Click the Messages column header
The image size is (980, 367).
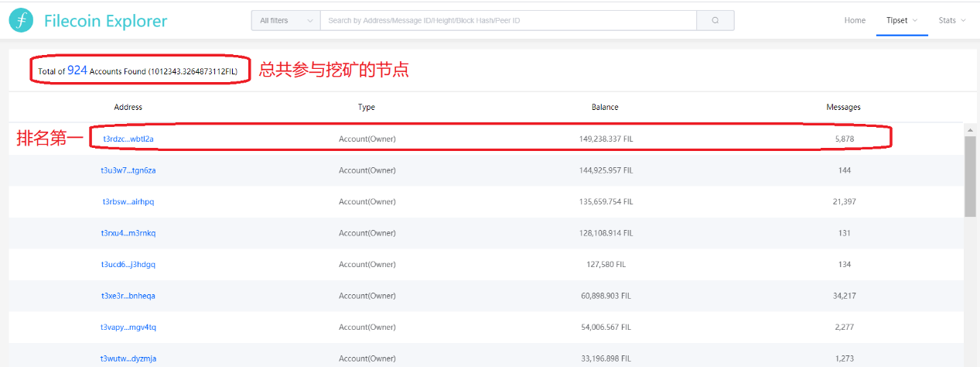[844, 107]
